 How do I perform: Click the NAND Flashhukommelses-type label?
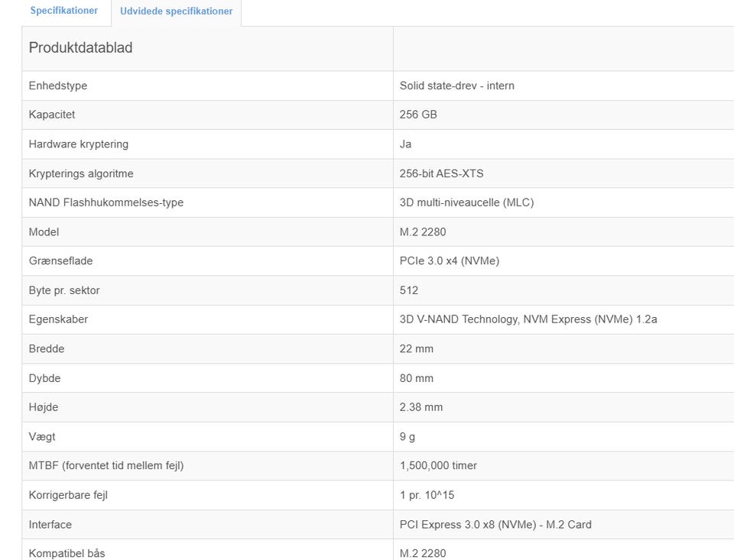tap(106, 202)
